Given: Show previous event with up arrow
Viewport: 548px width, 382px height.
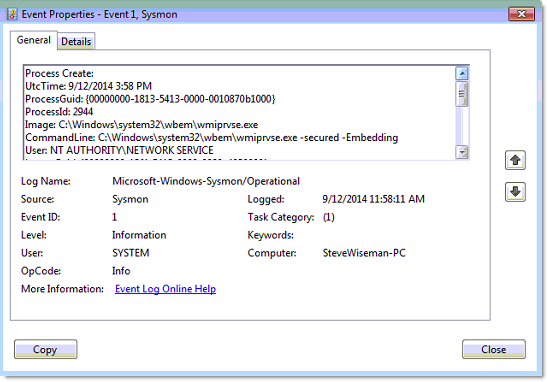Looking at the screenshot, I should [515, 160].
